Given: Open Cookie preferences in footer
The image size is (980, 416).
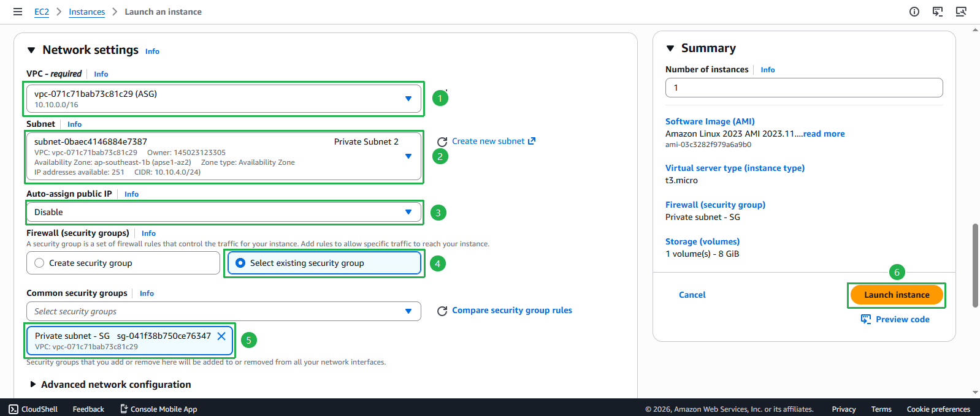Looking at the screenshot, I should [938, 409].
